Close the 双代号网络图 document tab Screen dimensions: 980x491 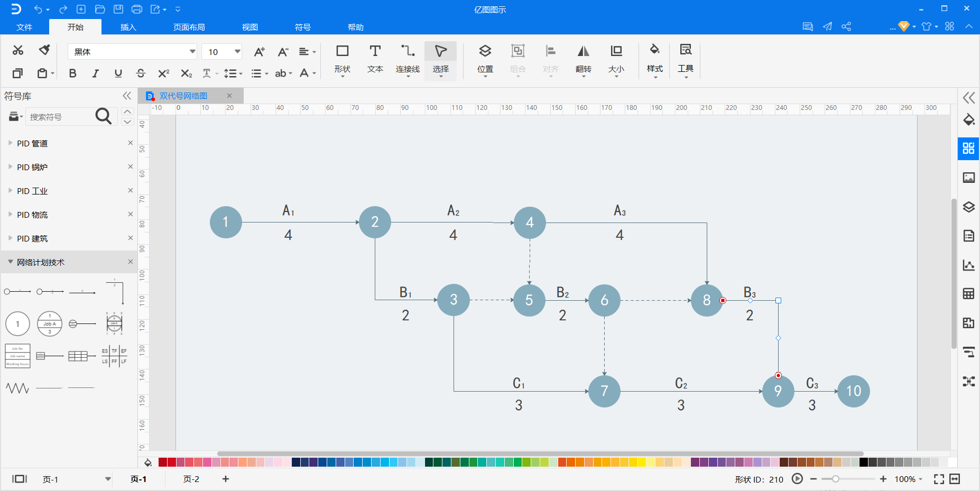(229, 96)
